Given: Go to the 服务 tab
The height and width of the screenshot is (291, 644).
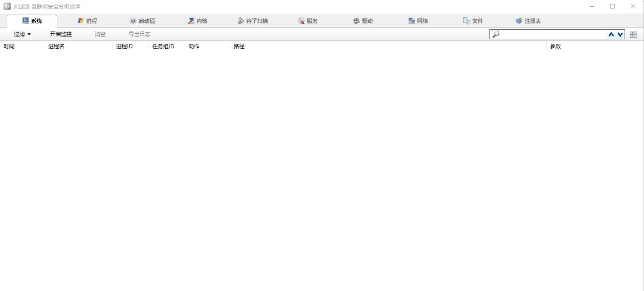Looking at the screenshot, I should 308,21.
